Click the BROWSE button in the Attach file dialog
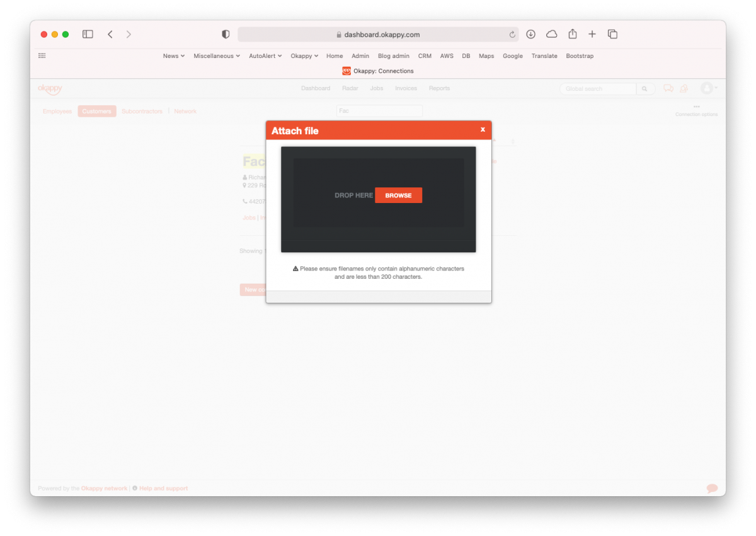The image size is (756, 536). pos(398,195)
